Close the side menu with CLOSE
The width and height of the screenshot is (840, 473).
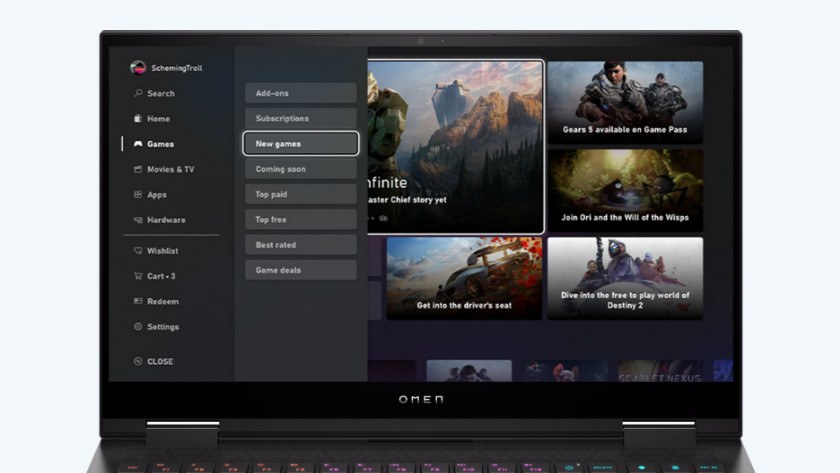pyautogui.click(x=153, y=362)
